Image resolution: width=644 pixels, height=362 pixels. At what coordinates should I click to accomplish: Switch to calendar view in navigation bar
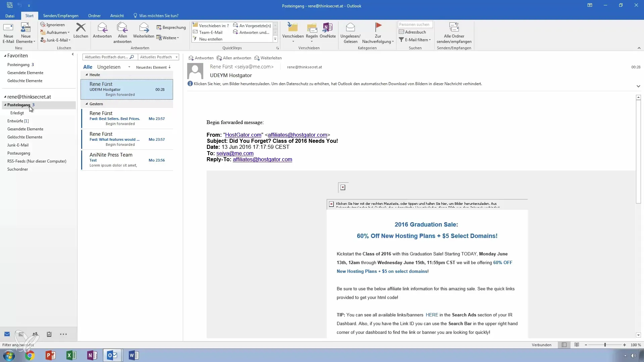tap(21, 334)
